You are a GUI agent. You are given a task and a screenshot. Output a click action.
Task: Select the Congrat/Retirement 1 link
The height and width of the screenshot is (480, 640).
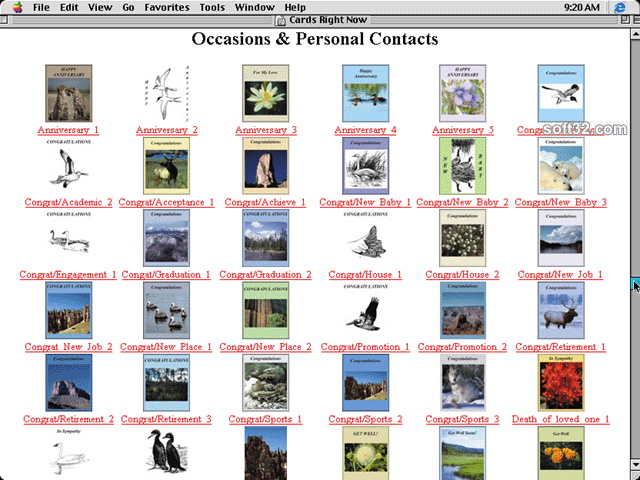tap(561, 347)
